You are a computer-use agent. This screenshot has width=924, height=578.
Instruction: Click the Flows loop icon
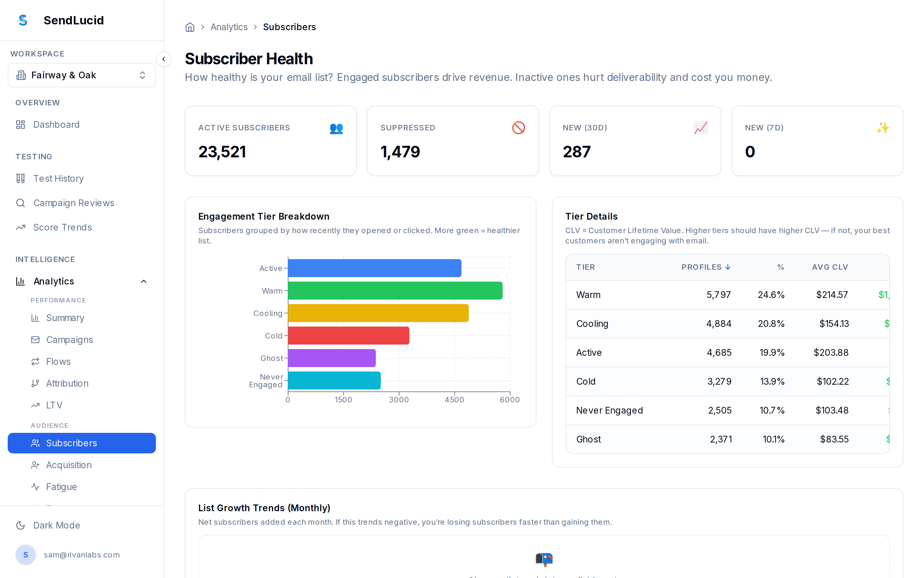35,362
